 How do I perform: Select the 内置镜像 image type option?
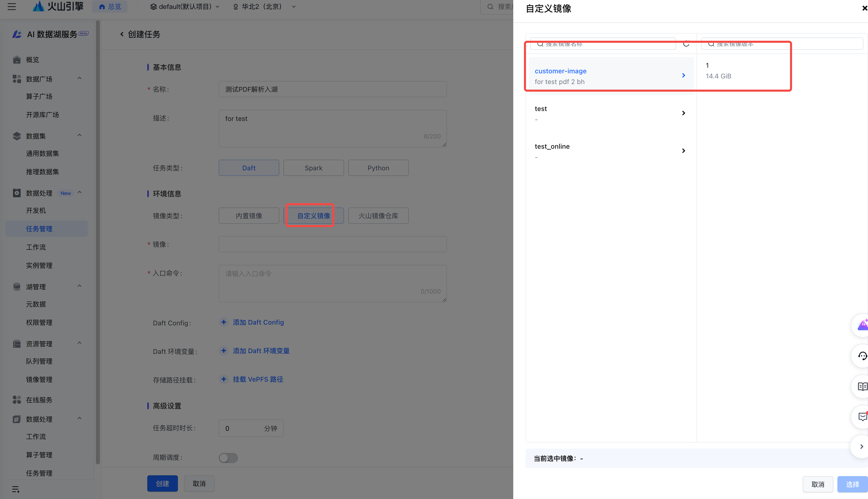(249, 216)
